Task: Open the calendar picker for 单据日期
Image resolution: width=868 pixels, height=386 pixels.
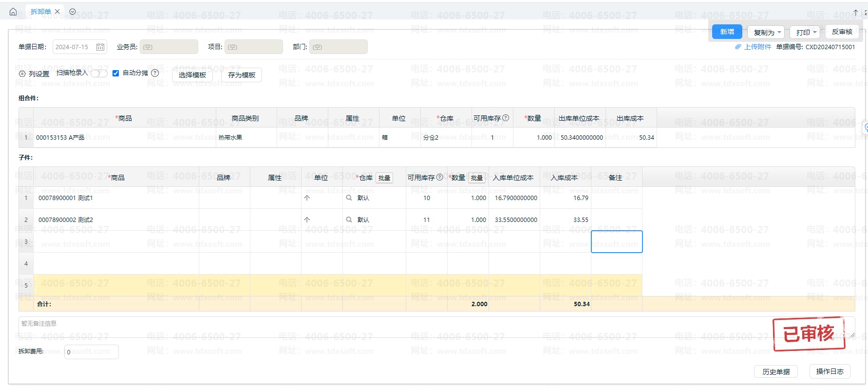Action: (x=100, y=47)
